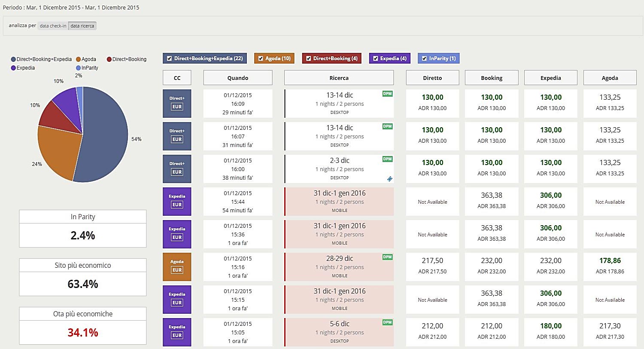This screenshot has width=644, height=349.
Task: Click the Expedia EUR badge for the 15:44 search
Action: [x=177, y=201]
